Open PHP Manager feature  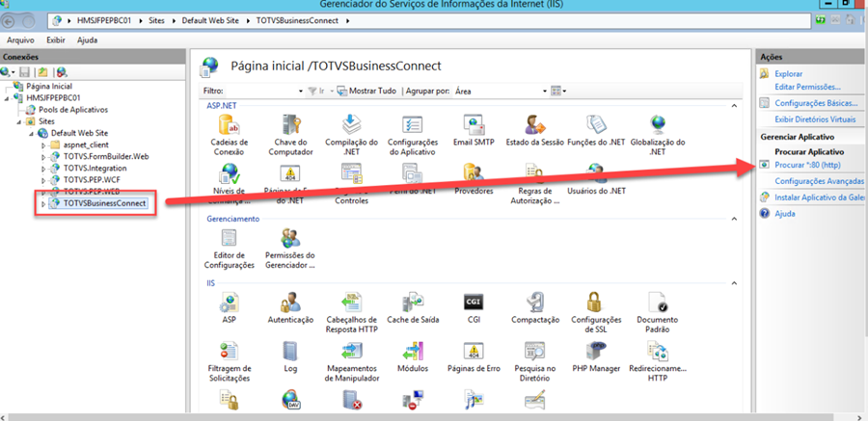tap(596, 356)
